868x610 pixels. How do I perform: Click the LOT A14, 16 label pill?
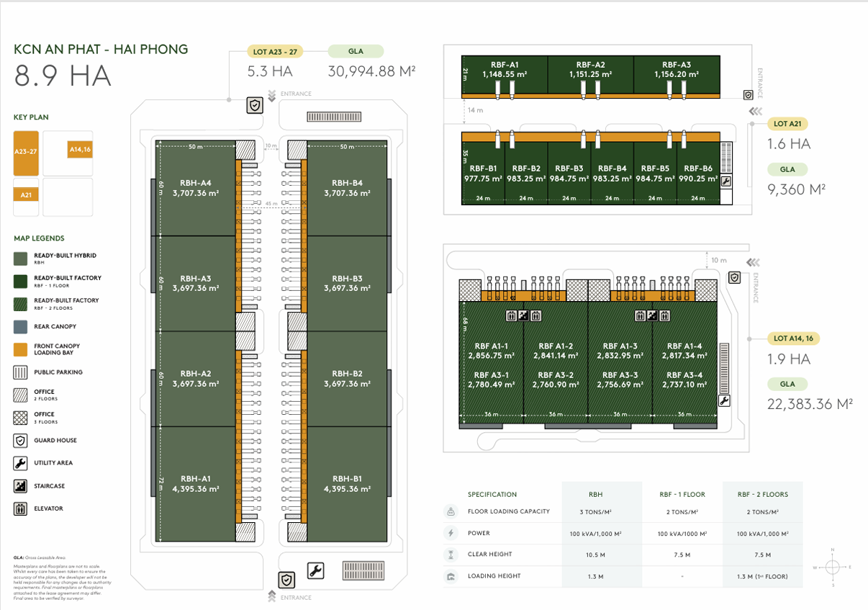pos(794,338)
